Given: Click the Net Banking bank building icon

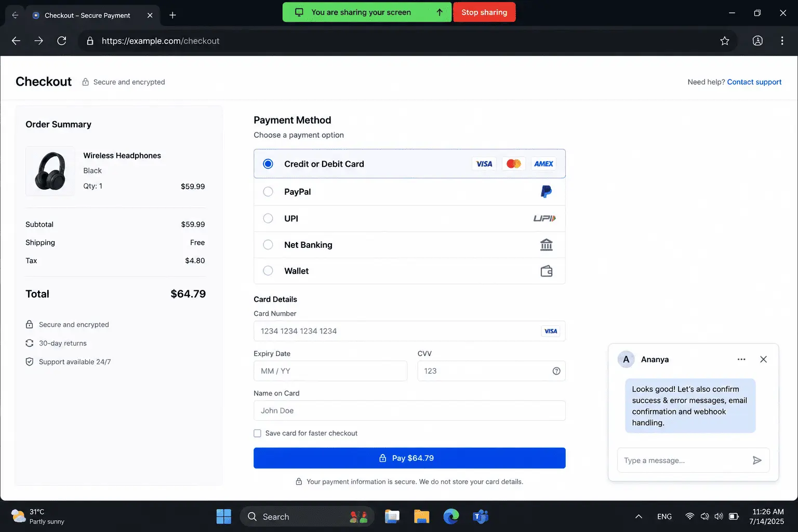Looking at the screenshot, I should click(547, 245).
